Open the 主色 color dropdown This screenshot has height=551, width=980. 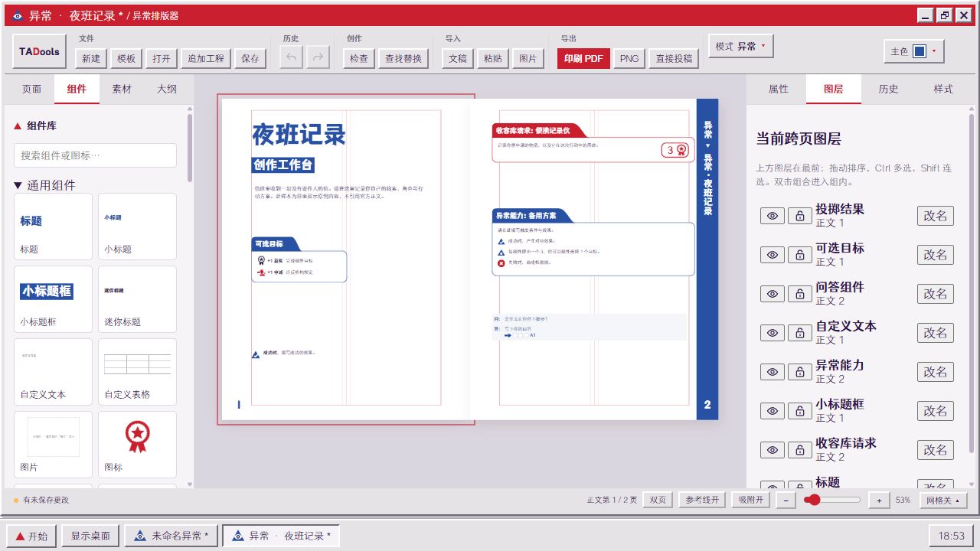[x=913, y=51]
